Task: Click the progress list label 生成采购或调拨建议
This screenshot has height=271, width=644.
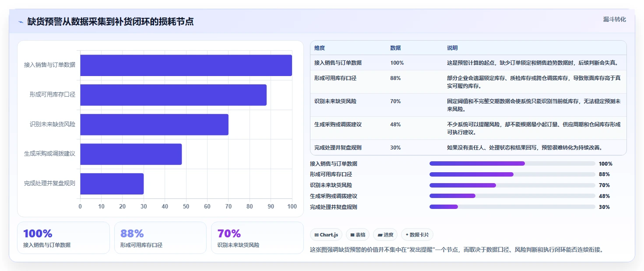Action: [334, 196]
